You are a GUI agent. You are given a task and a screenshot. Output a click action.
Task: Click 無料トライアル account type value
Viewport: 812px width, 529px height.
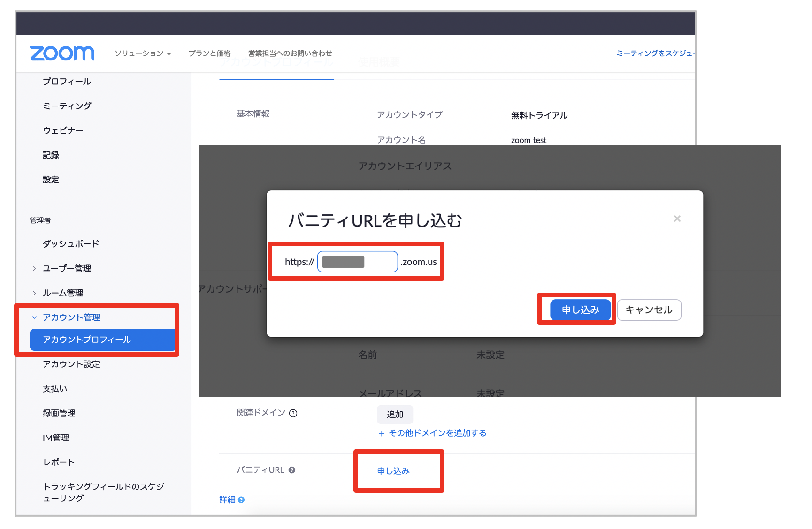point(539,115)
